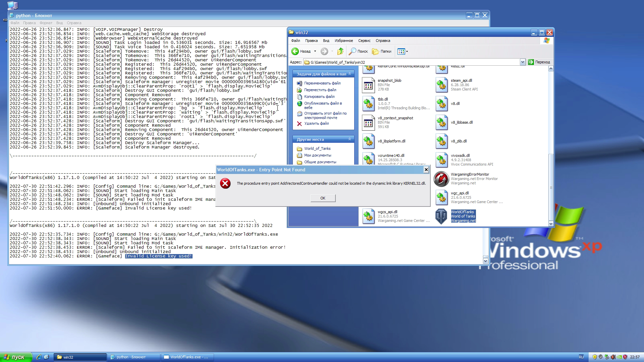Image resolution: width=644 pixels, height=362 pixels.
Task: Select the steam_api.dll file icon
Action: [x=441, y=85]
